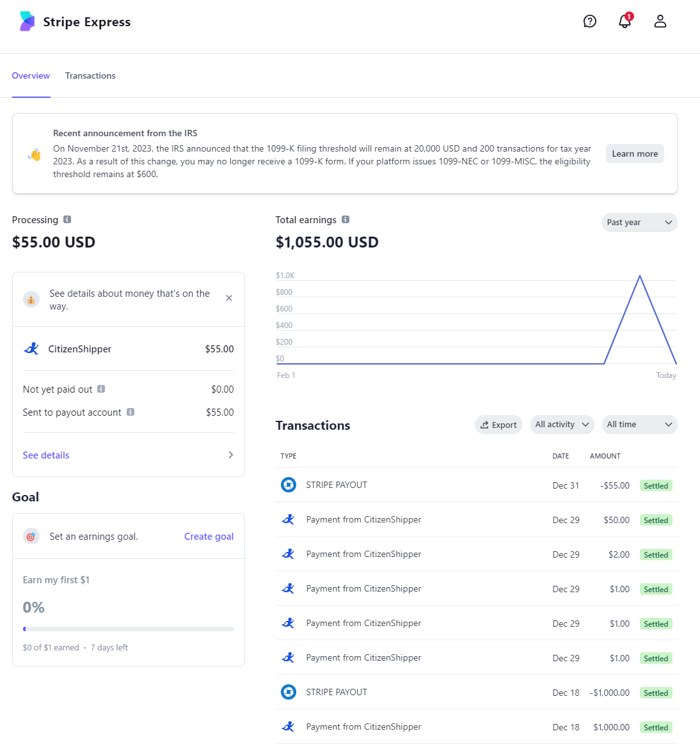Click Learn more on the IRS announcement

(635, 154)
